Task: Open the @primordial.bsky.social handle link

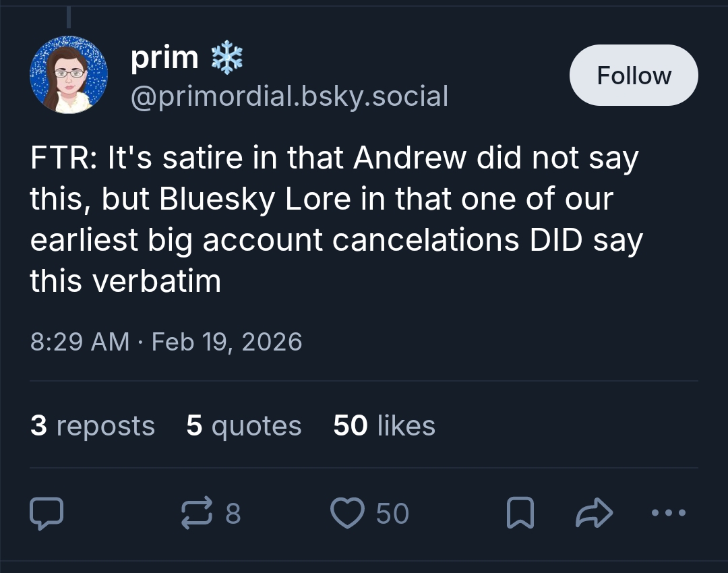Action: coord(289,96)
